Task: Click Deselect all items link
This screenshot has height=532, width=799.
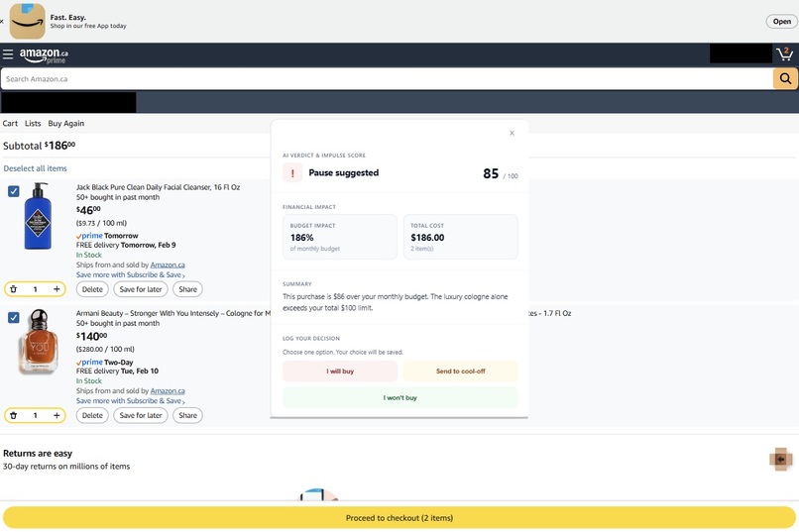Action: coord(35,168)
